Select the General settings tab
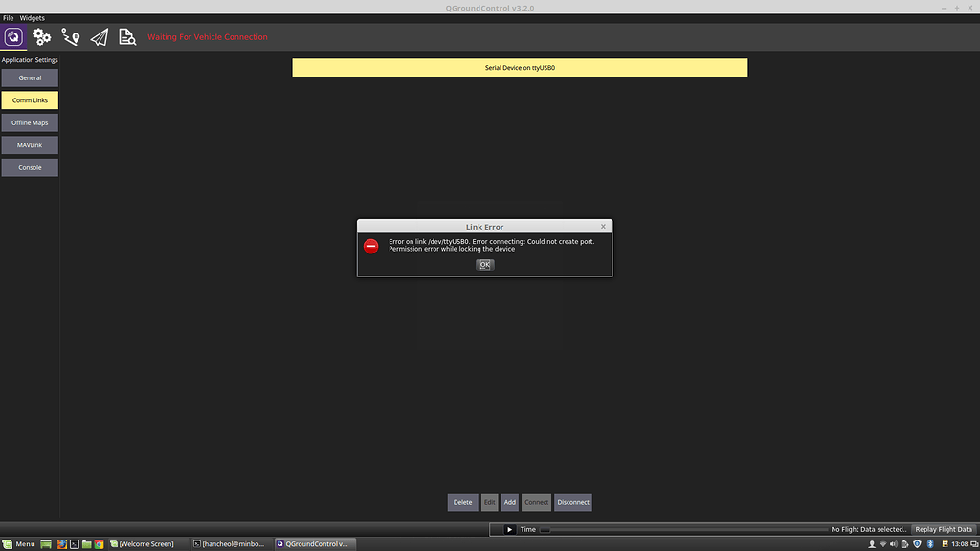980x551 pixels. [30, 77]
